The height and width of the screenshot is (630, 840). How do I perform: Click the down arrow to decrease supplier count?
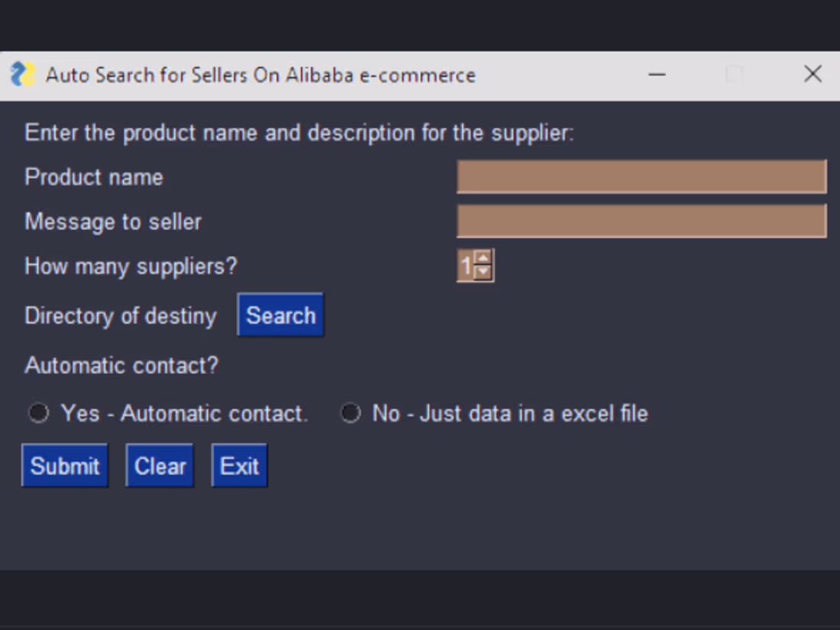pyautogui.click(x=484, y=271)
